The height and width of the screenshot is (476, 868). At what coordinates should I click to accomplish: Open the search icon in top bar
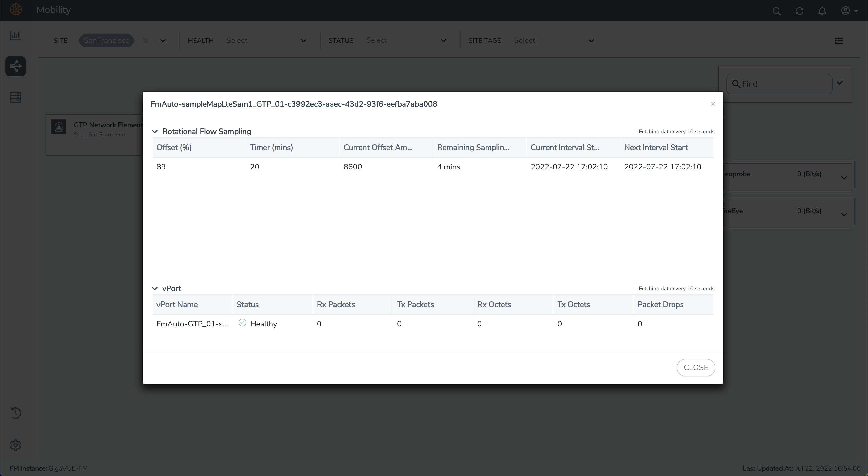pyautogui.click(x=776, y=11)
